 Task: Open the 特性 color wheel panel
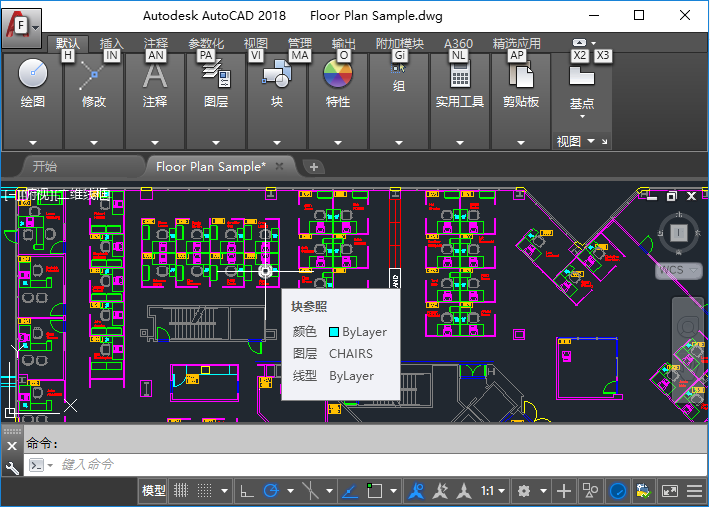[x=338, y=73]
